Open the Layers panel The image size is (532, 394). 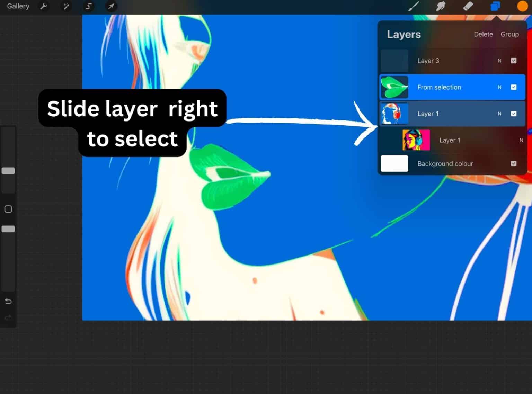coord(495,6)
